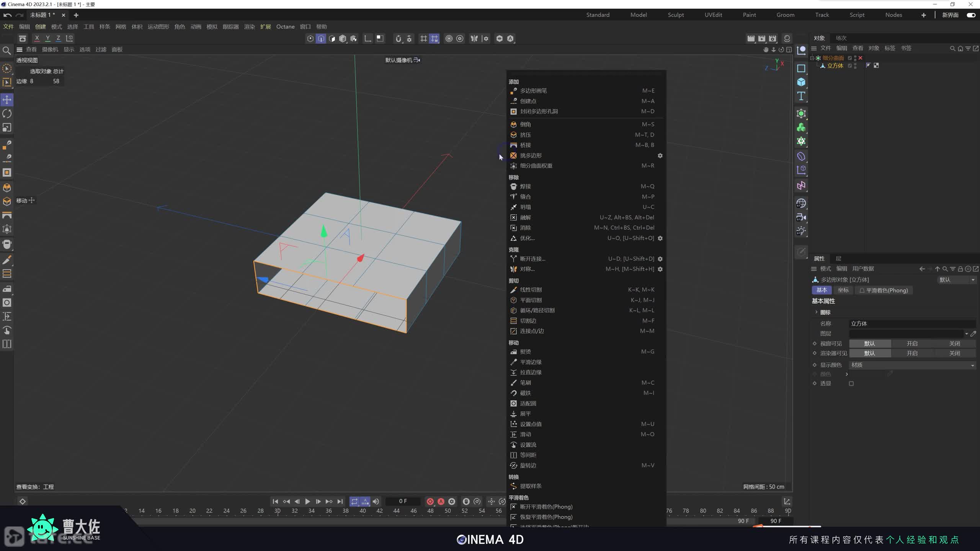Open the 显示颜色 材质 dropdown

(912, 365)
